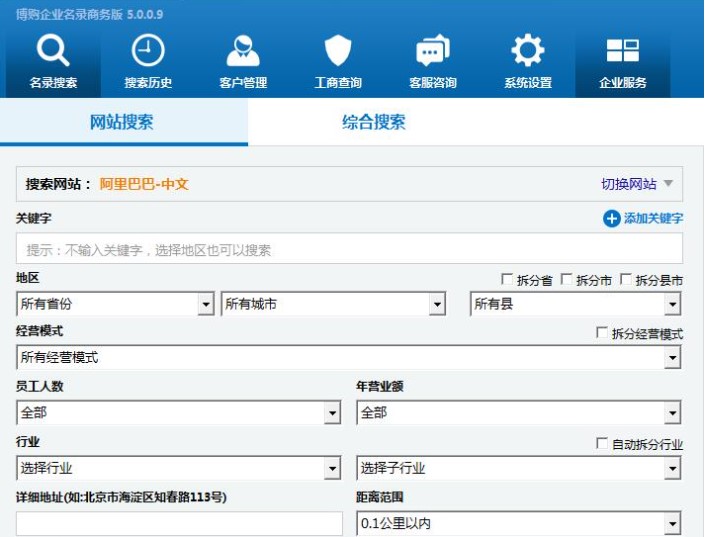Enable 拆分市 checkbox
The image size is (707, 537).
566,280
